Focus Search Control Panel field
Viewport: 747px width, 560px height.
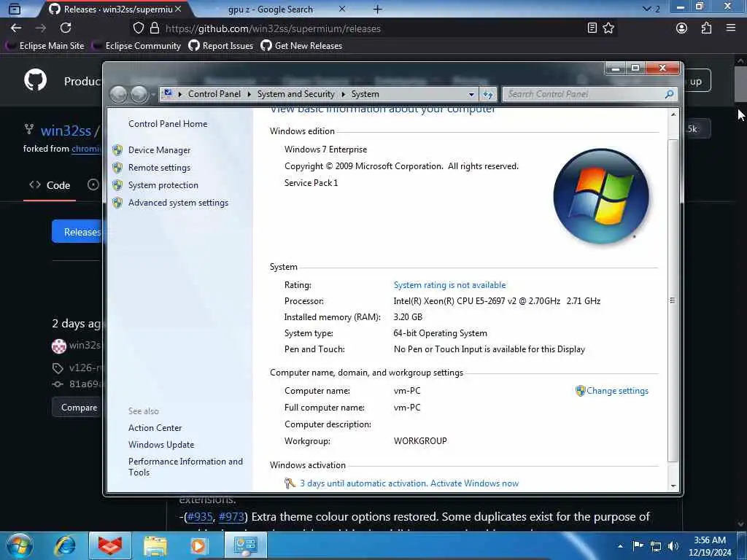589,94
